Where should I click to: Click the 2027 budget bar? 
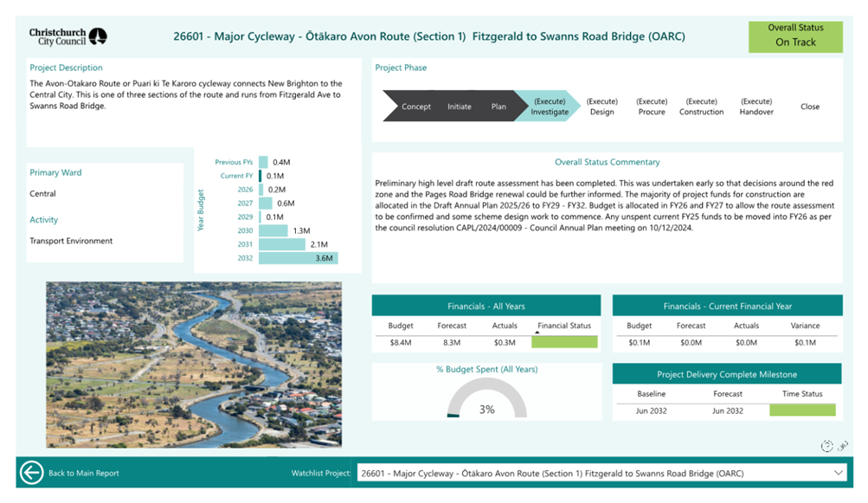tap(265, 203)
